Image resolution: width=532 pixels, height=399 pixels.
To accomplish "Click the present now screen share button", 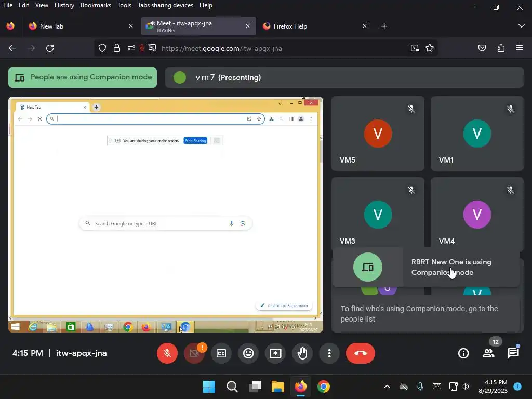I will [275, 353].
